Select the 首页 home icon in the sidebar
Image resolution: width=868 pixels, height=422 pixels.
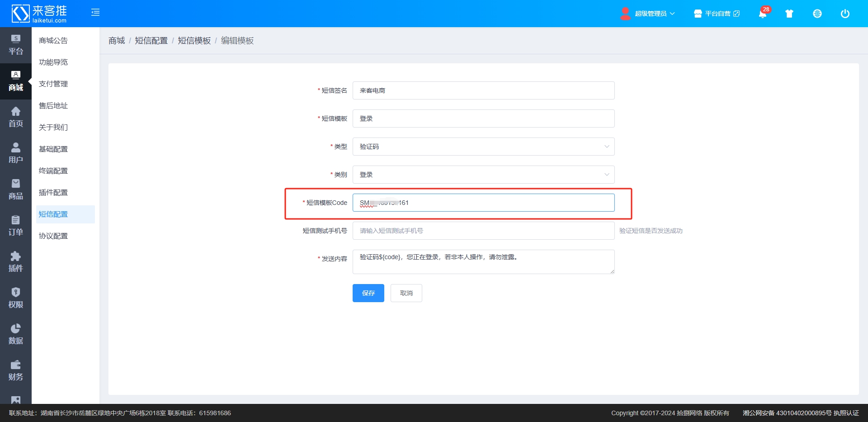click(15, 117)
